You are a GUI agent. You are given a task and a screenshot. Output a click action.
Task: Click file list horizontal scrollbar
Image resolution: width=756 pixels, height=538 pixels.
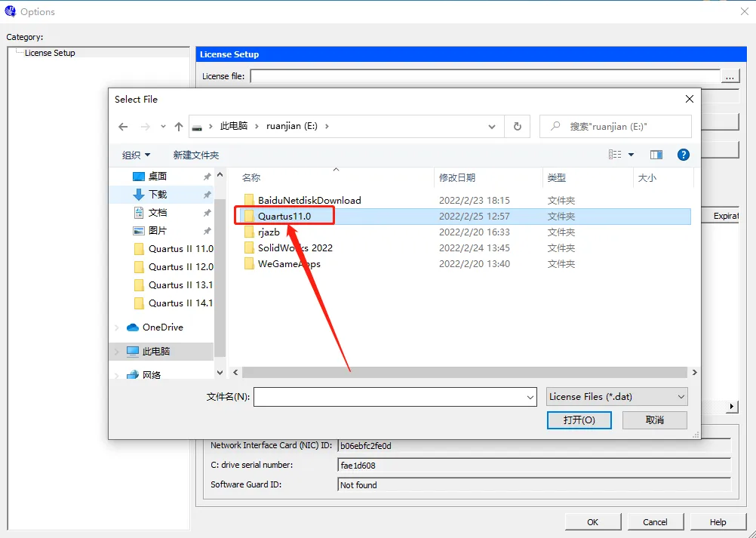464,372
